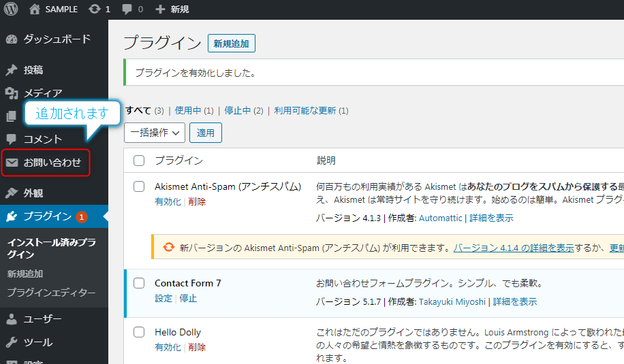Click the お問い合わせ envelope icon
624x364 pixels.
12,162
